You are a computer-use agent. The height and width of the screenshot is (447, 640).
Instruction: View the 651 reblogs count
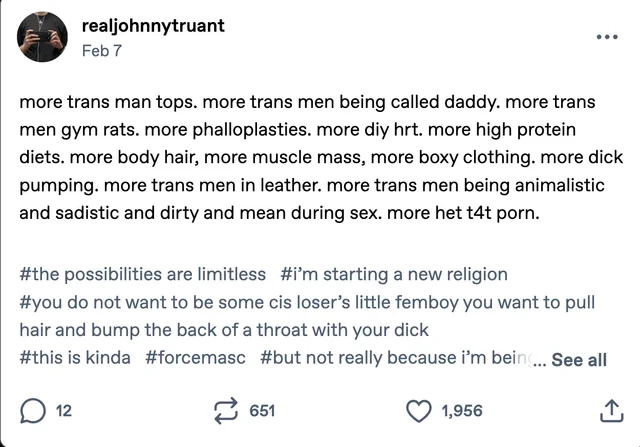point(262,411)
